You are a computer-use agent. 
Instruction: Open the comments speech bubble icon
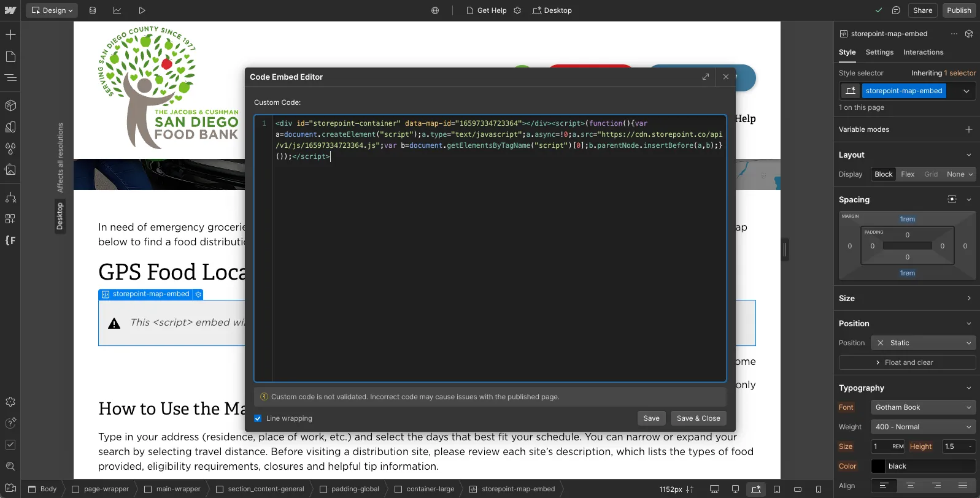(x=896, y=10)
